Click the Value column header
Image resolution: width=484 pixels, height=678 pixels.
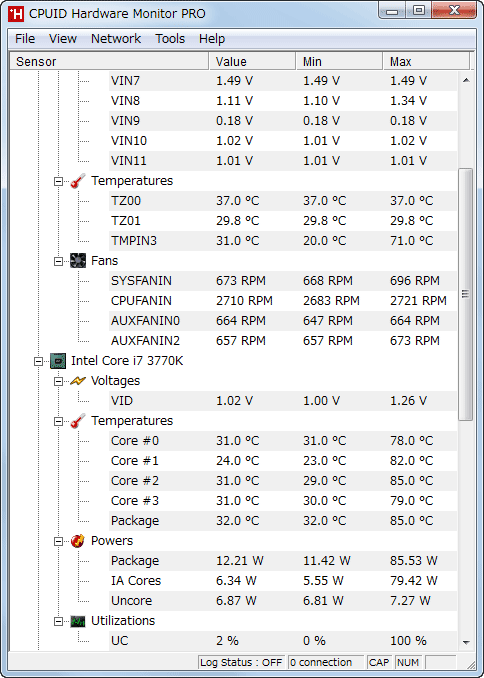coord(253,61)
